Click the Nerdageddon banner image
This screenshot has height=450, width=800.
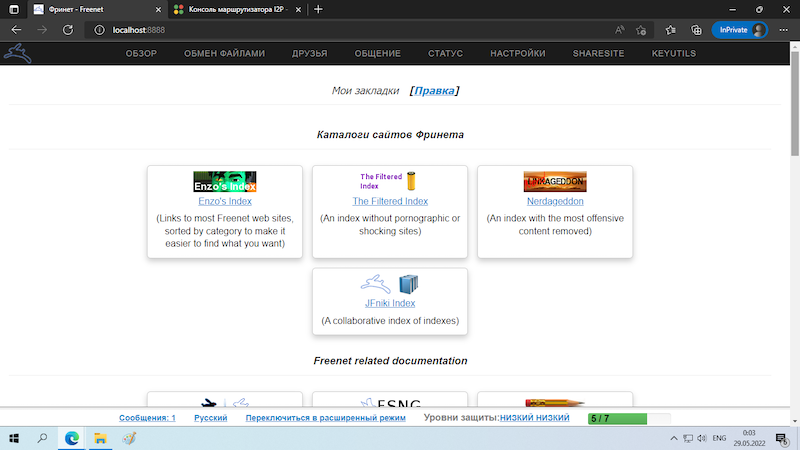tap(555, 182)
